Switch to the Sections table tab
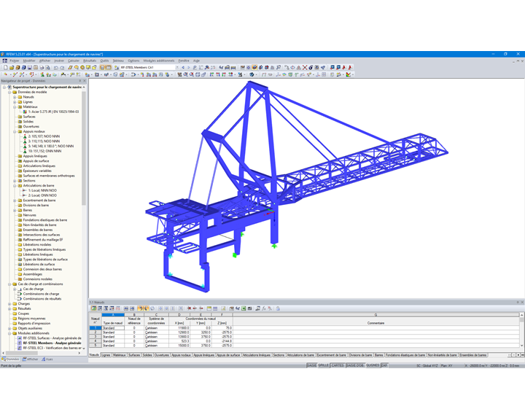 tap(279, 355)
